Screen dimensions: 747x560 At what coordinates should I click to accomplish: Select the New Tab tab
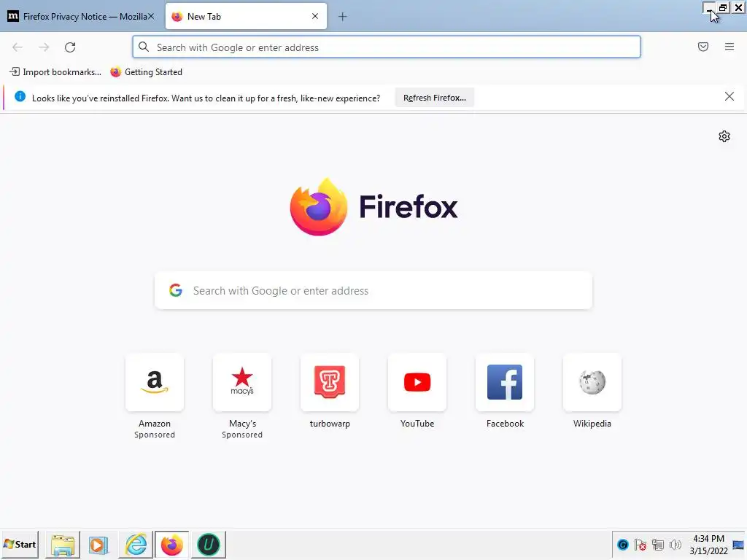tap(246, 16)
